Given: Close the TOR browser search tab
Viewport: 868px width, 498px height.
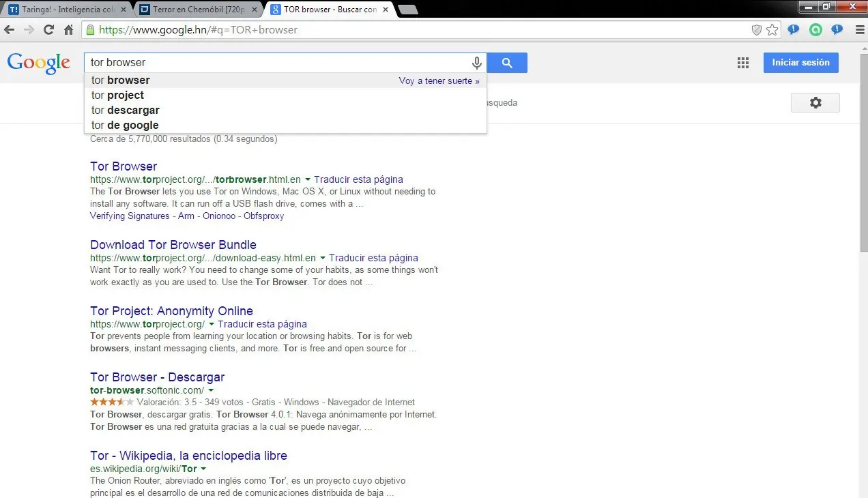Looking at the screenshot, I should 384,10.
